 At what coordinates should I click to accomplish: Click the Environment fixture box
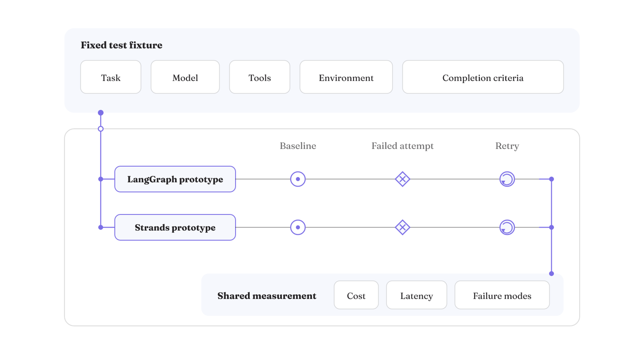point(346,77)
